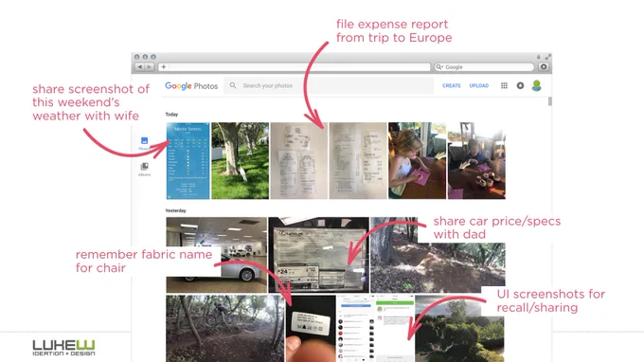Open the Google apps grid icon
The image size is (644, 362).
pos(504,85)
